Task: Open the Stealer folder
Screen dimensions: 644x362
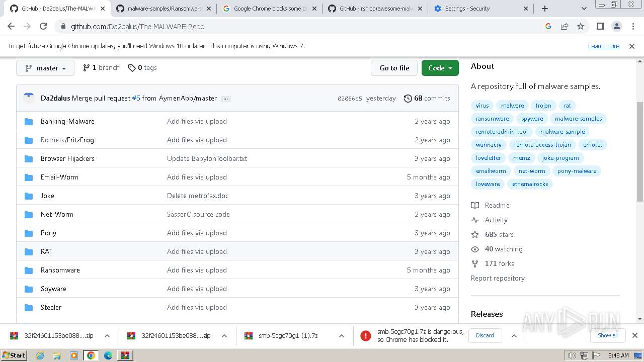Action: (x=51, y=307)
